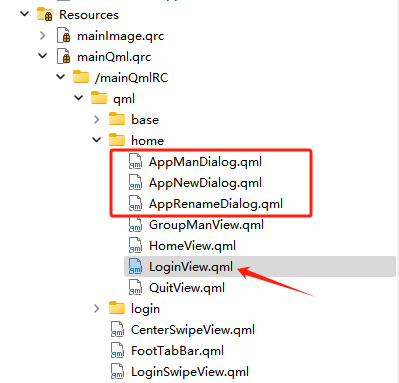
Task: Click the QuitView.qml file icon
Action: (x=136, y=287)
